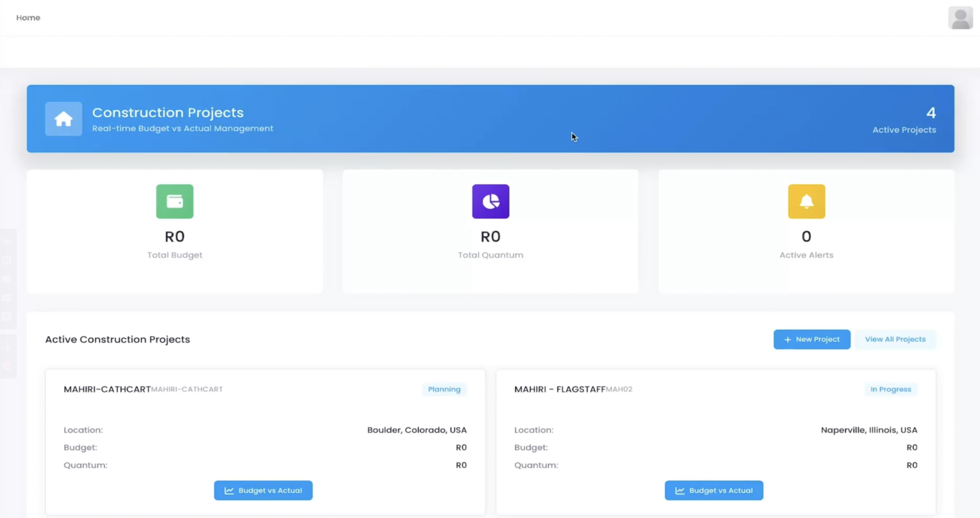Open Budget vs Actual for MAHIRI-CATHCART
Screen dimensions: 980x518
click(263, 490)
